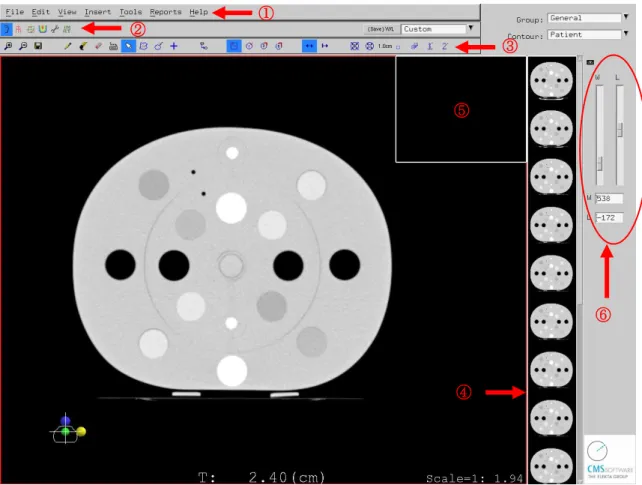Select the third CT slice thumbnail

click(x=551, y=177)
